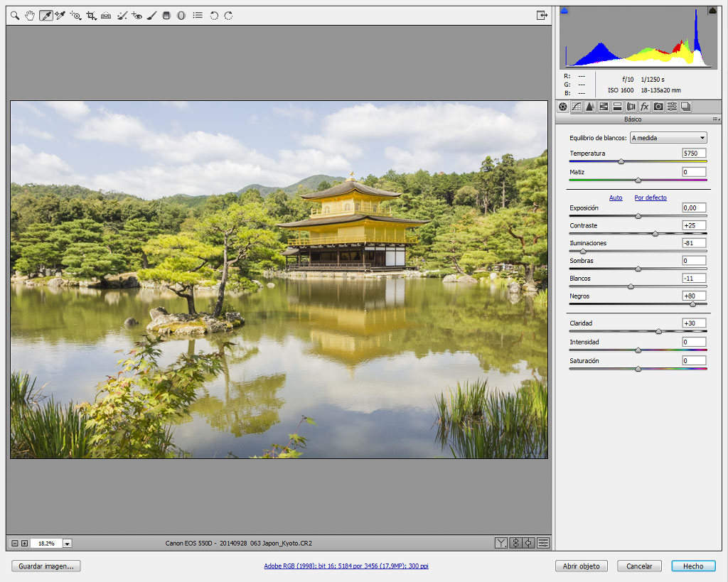Select the Targeted Adjustment tool

coord(75,16)
